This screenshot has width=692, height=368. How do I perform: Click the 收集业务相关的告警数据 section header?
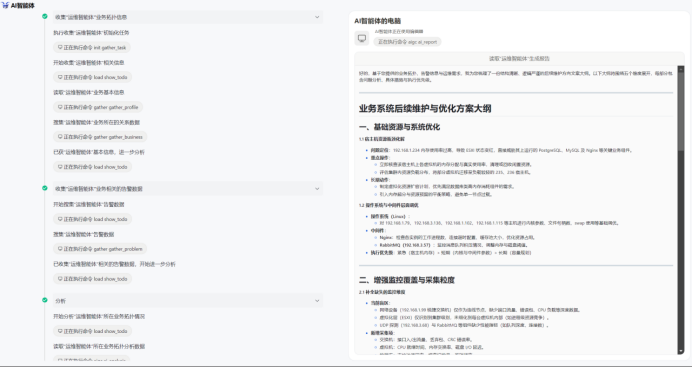[x=188, y=189]
